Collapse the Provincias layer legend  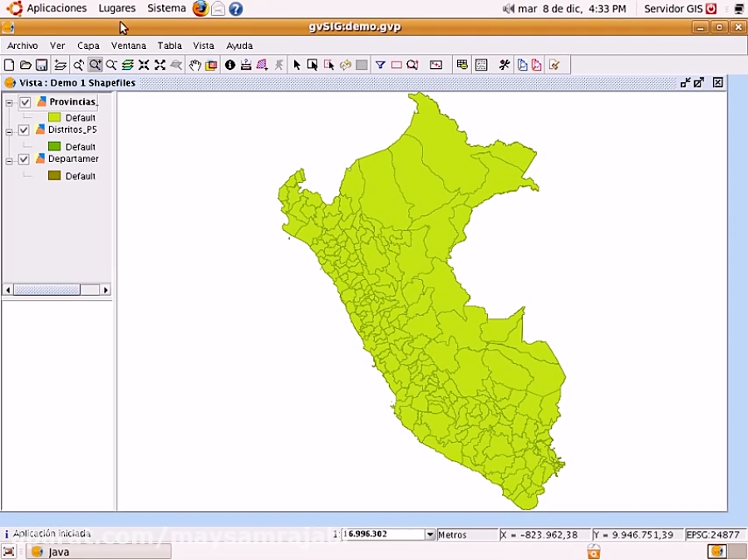8,101
